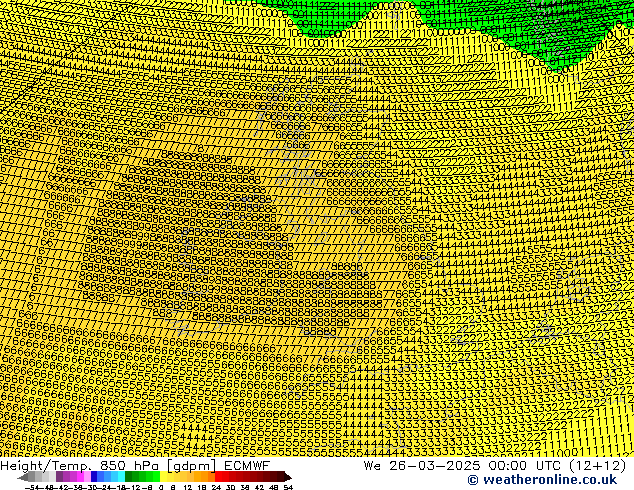Click the "We 26-03-2025 00:00 UTC (12+12)" date label
Screen dimensions: 634x490
click(495, 466)
